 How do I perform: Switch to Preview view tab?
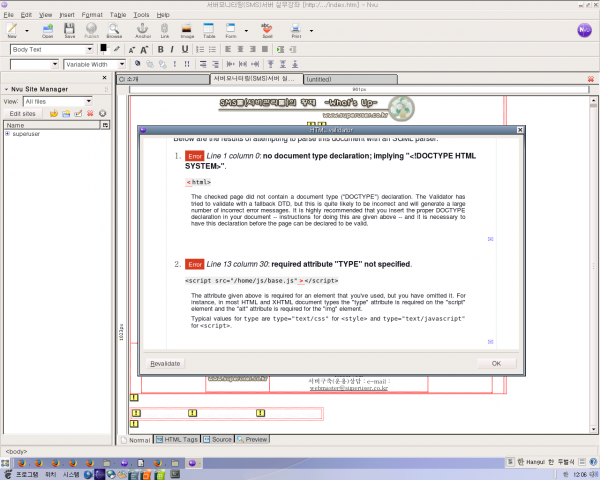[x=252, y=439]
